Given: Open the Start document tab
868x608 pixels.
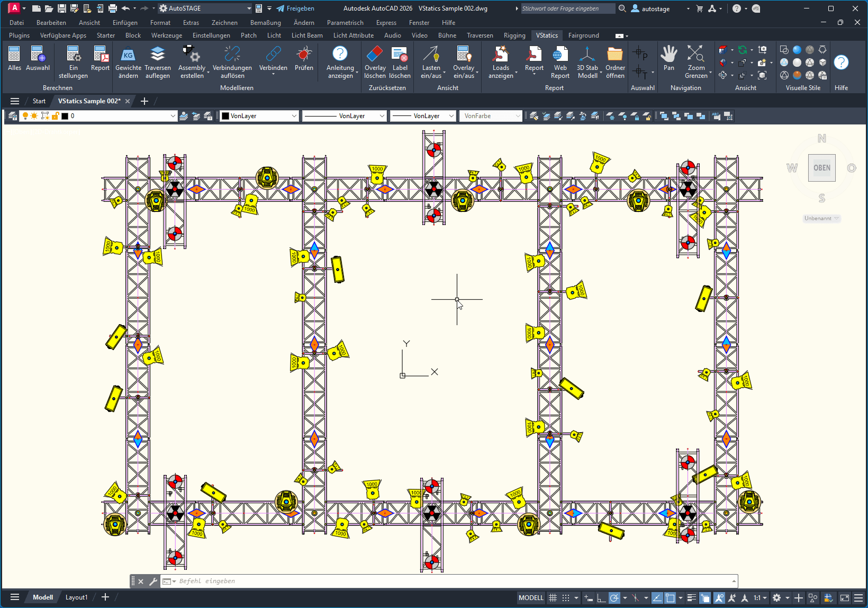Looking at the screenshot, I should click(39, 101).
